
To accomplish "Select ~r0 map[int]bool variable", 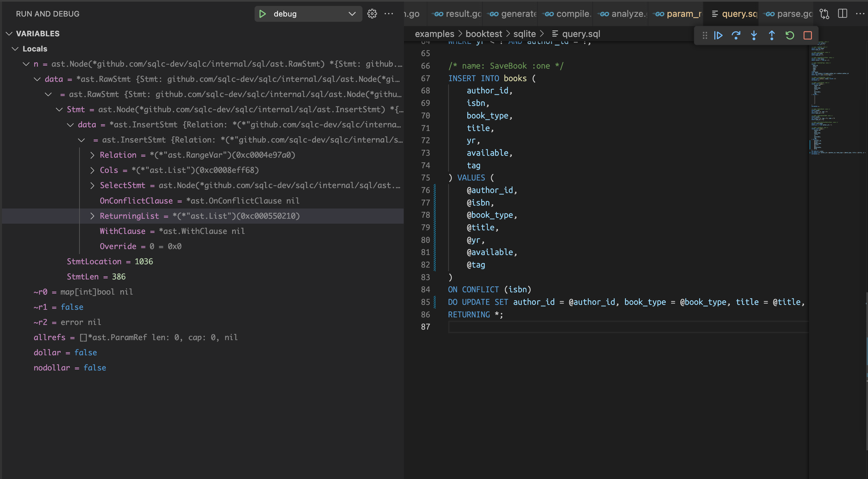I will pos(203,292).
